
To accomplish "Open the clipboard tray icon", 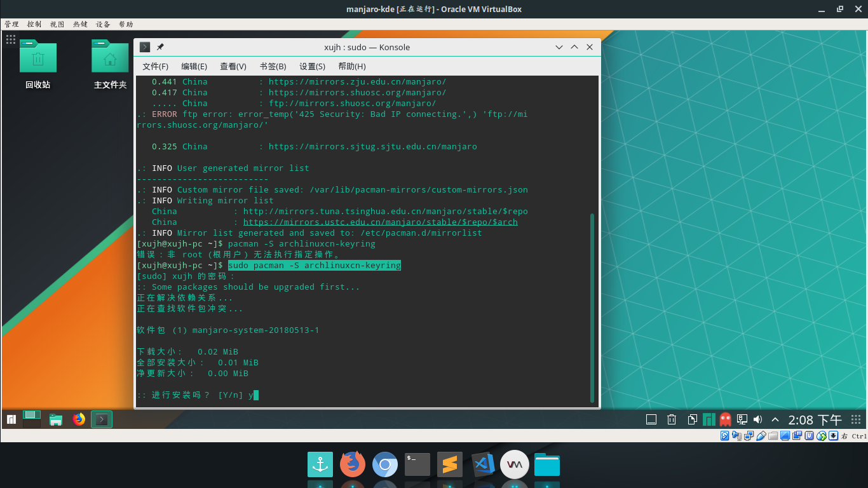I will pyautogui.click(x=692, y=419).
